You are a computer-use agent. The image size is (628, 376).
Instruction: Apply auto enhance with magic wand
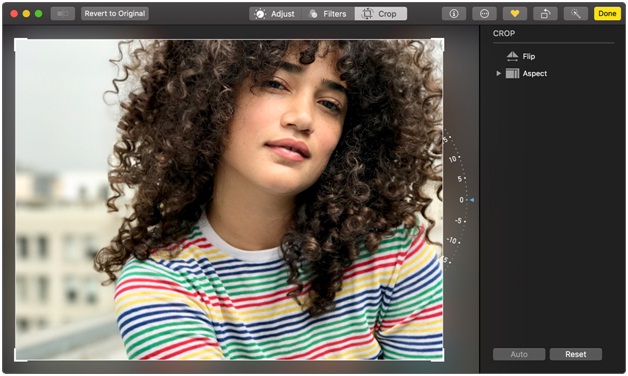coord(576,14)
